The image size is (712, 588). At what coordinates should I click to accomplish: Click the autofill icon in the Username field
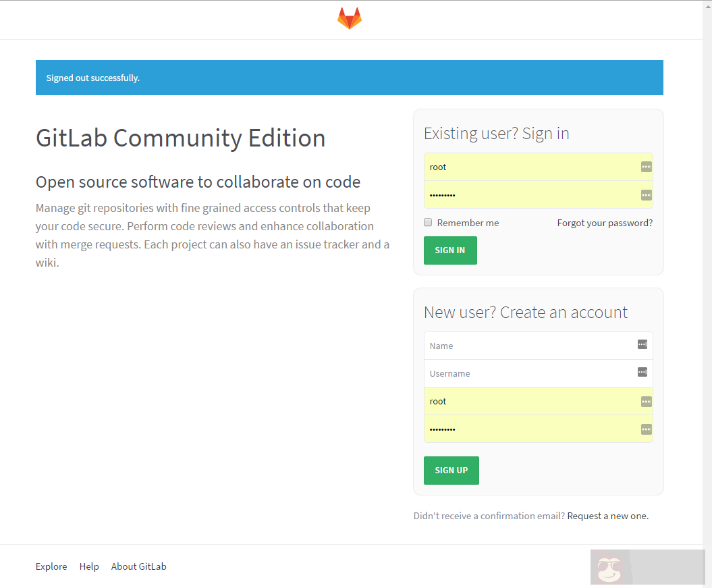[641, 372]
